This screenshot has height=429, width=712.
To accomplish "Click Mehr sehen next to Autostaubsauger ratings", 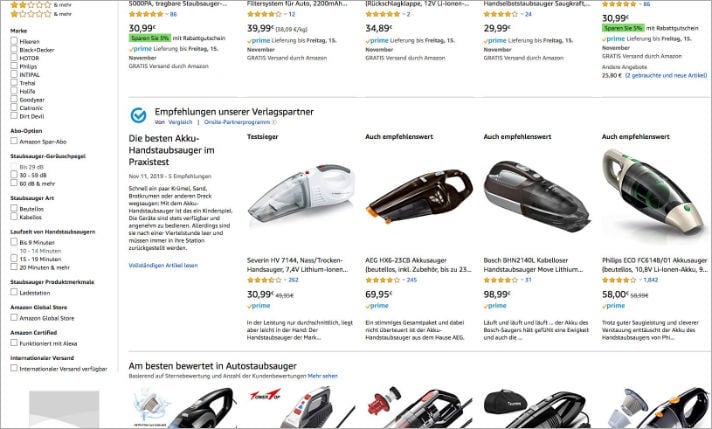I will [323, 376].
